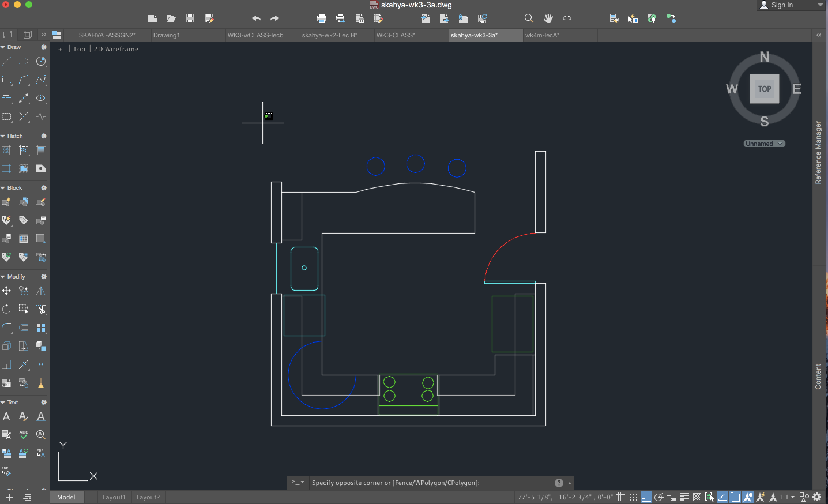Click in the command line input field

pos(430,483)
